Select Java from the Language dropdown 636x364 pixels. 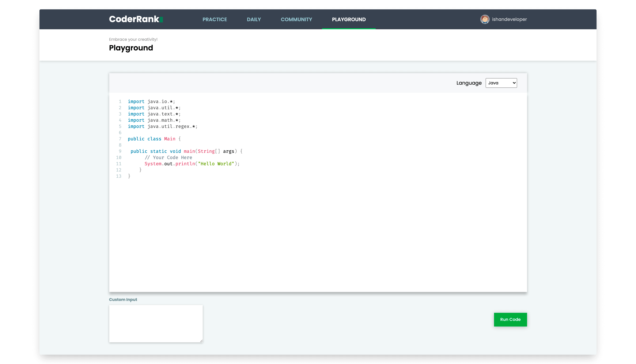click(501, 83)
